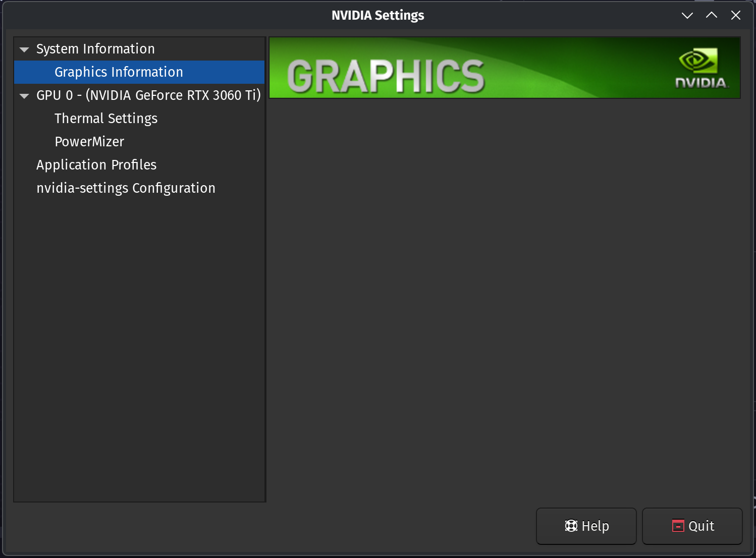This screenshot has width=756, height=558.
Task: Collapse the System Information tree node arrow
Action: [24, 49]
